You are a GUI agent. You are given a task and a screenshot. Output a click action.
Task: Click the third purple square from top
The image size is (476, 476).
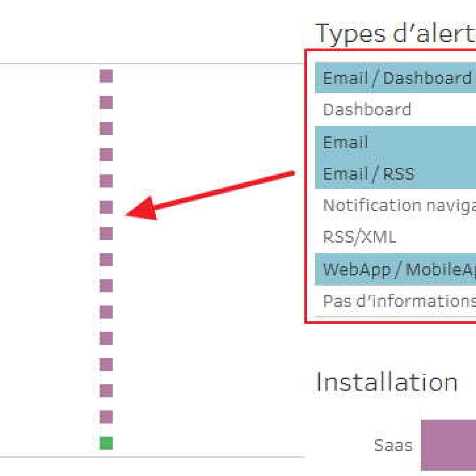pos(106,128)
